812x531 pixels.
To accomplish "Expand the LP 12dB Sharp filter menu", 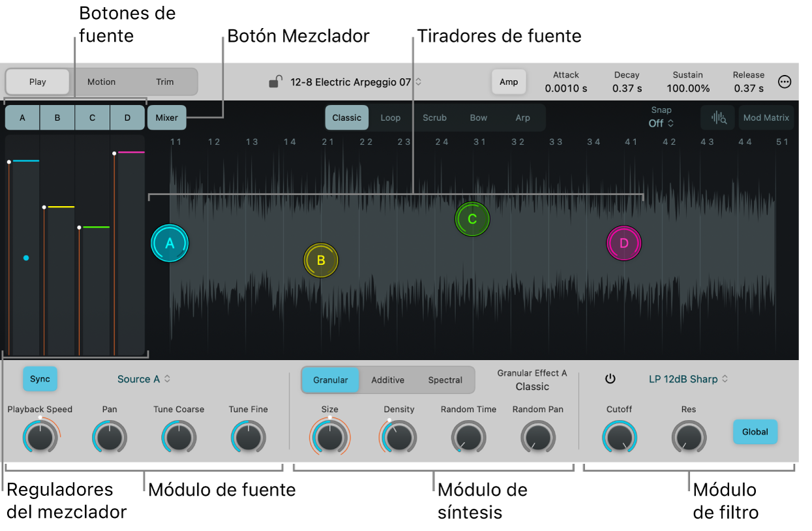I will (x=688, y=379).
